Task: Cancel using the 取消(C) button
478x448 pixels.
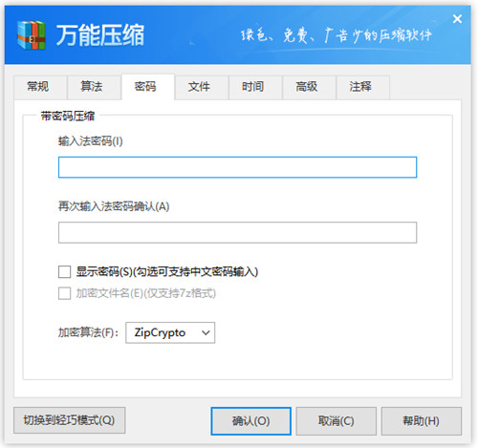Action: (x=336, y=421)
